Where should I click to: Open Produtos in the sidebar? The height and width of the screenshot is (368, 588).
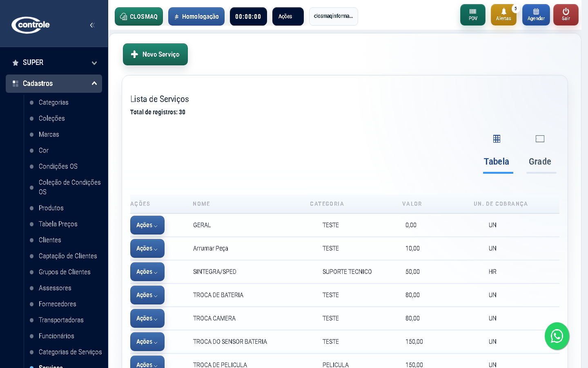[51, 208]
